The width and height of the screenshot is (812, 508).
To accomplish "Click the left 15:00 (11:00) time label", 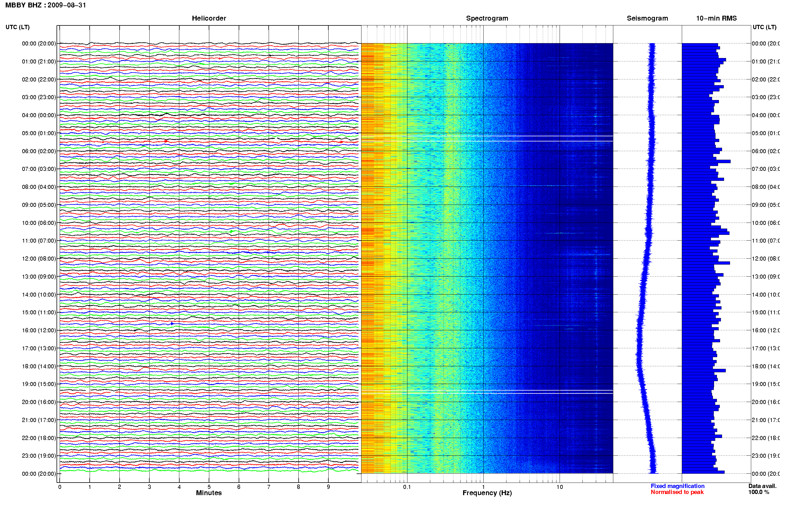I will (39, 313).
